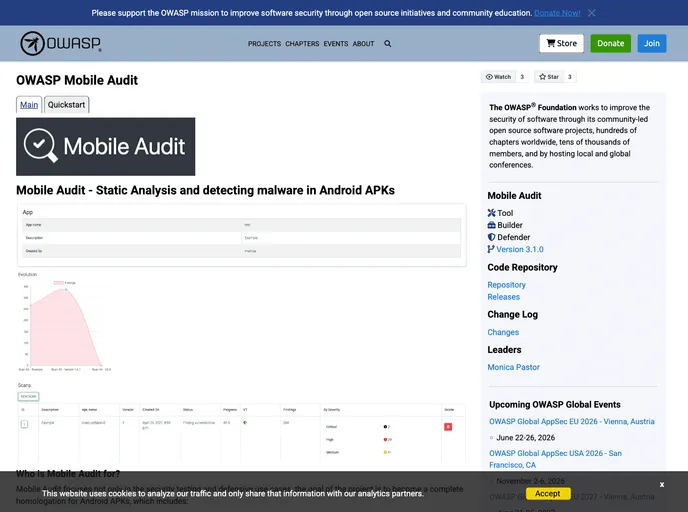Click the OWASP logo
The image size is (688, 512).
61,43
